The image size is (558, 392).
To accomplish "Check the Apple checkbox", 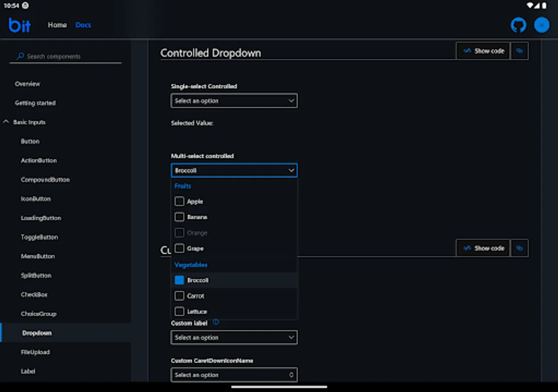I will click(179, 201).
